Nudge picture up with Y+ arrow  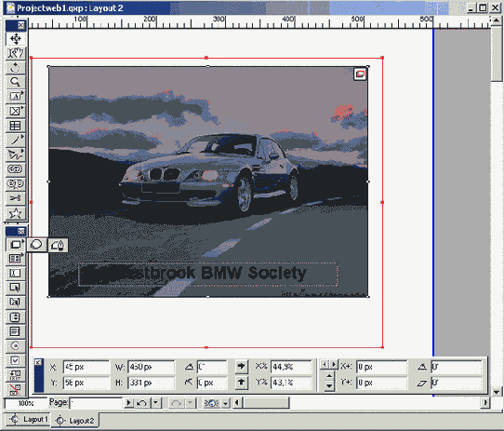(x=329, y=376)
